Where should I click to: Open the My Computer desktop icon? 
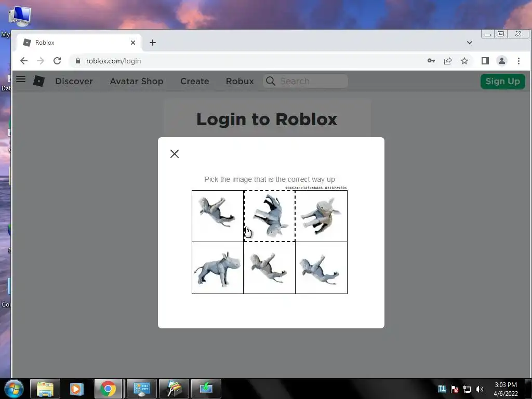pyautogui.click(x=20, y=16)
